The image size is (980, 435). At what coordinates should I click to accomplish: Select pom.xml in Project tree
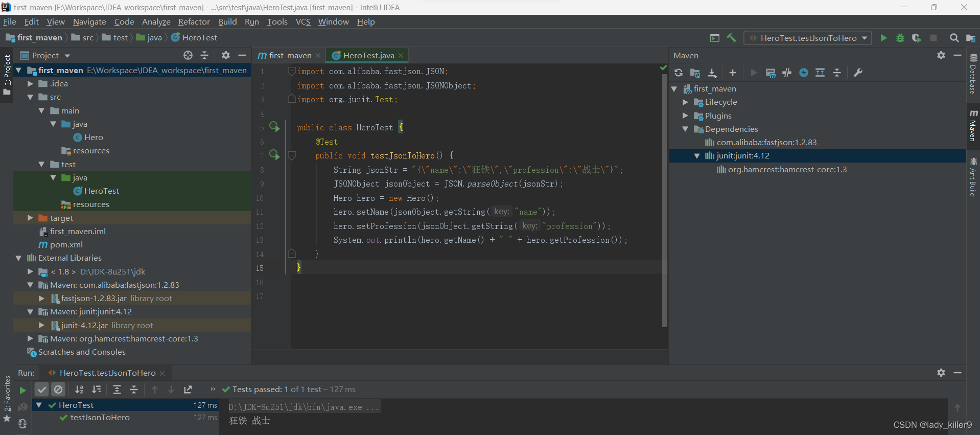pos(66,245)
